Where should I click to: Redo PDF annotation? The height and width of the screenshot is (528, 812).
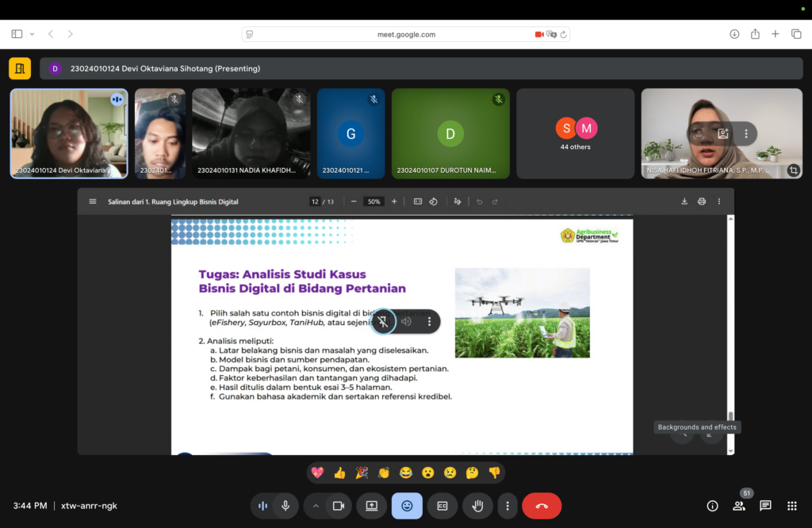[495, 201]
